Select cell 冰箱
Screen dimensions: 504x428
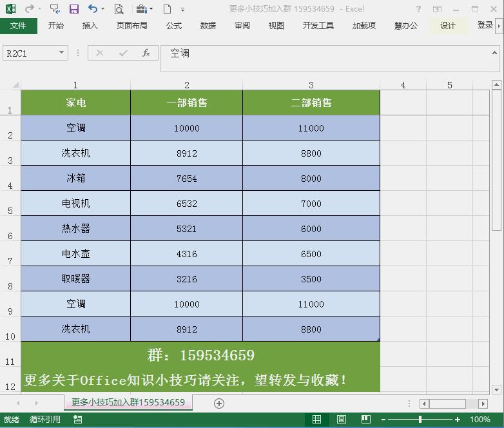76,178
